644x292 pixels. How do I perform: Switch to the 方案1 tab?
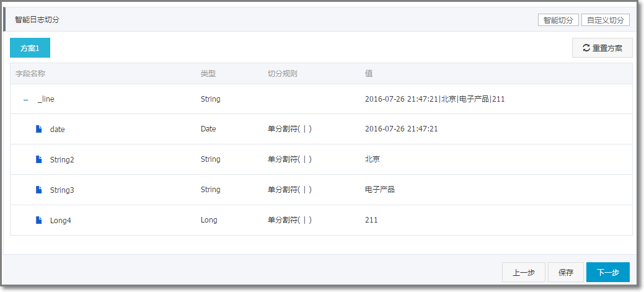[30, 48]
